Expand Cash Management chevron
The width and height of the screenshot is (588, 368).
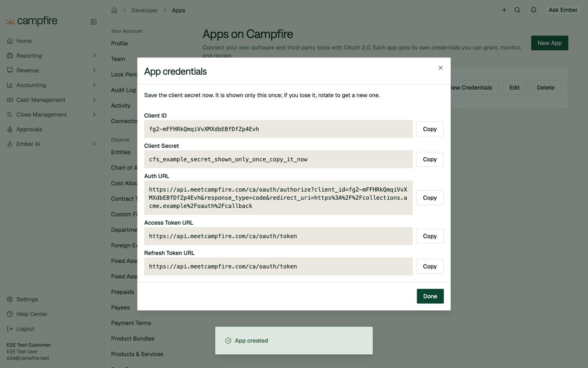point(94,100)
